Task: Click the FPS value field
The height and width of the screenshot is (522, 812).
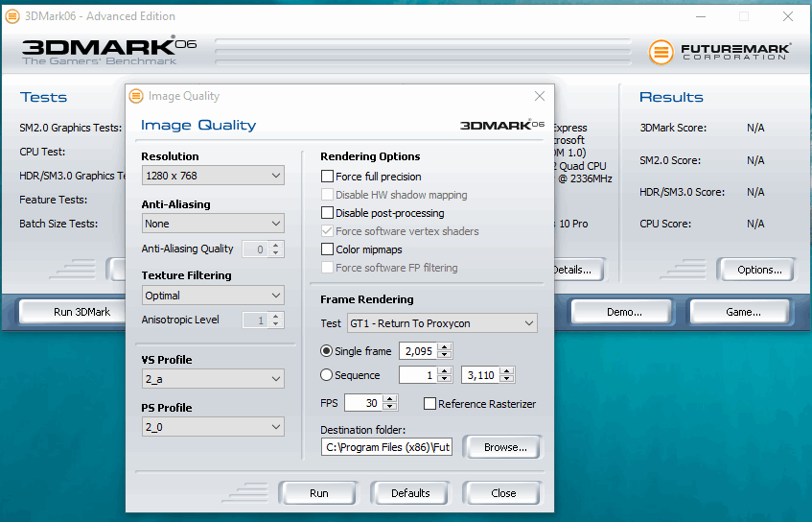Action: pyautogui.click(x=363, y=403)
